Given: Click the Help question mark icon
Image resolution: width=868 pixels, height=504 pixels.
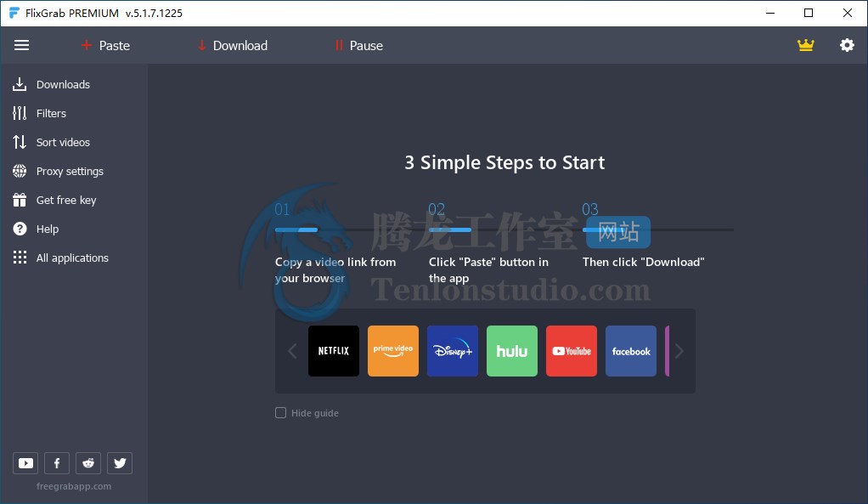Looking at the screenshot, I should click(x=20, y=229).
